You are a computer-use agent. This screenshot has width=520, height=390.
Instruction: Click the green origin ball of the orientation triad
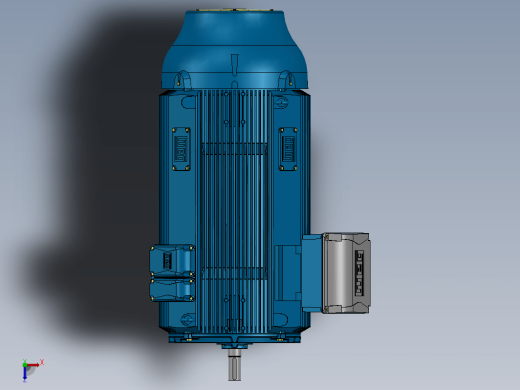[x=25, y=365]
